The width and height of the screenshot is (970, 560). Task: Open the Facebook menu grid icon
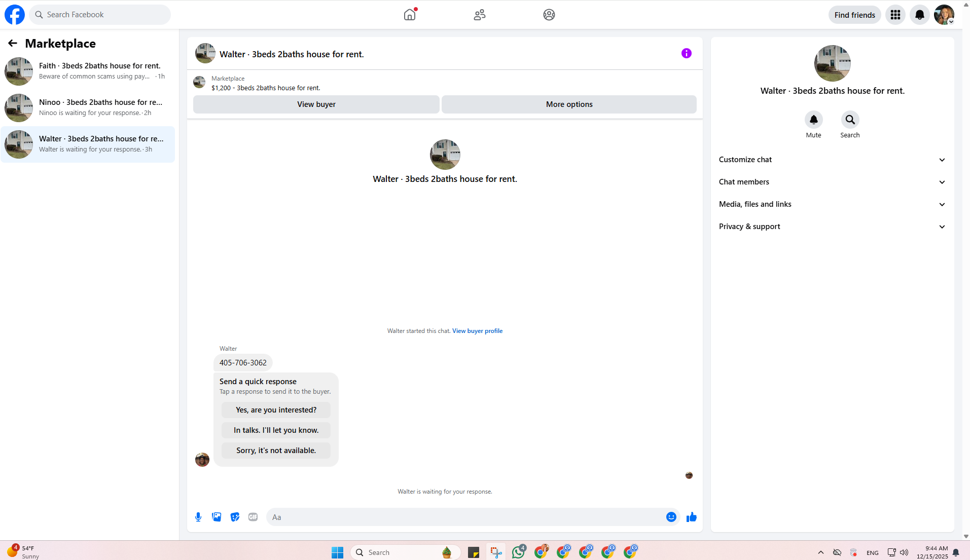(x=895, y=15)
